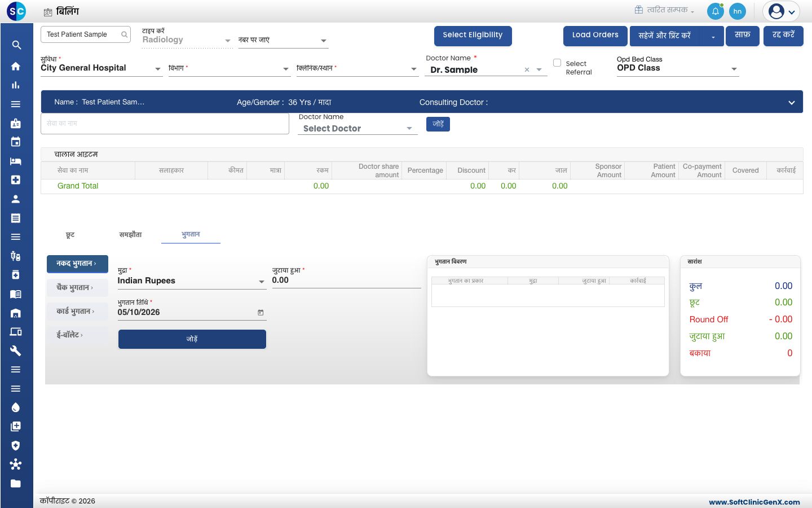Go to the Home icon in sidebar
This screenshot has height=508, width=812.
[x=16, y=66]
